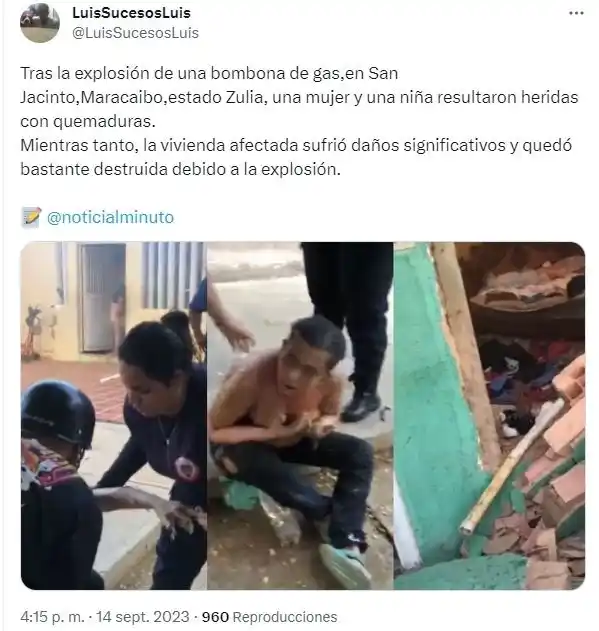Click the memo emoji before the mention
This screenshot has width=599, height=631.
(31, 217)
